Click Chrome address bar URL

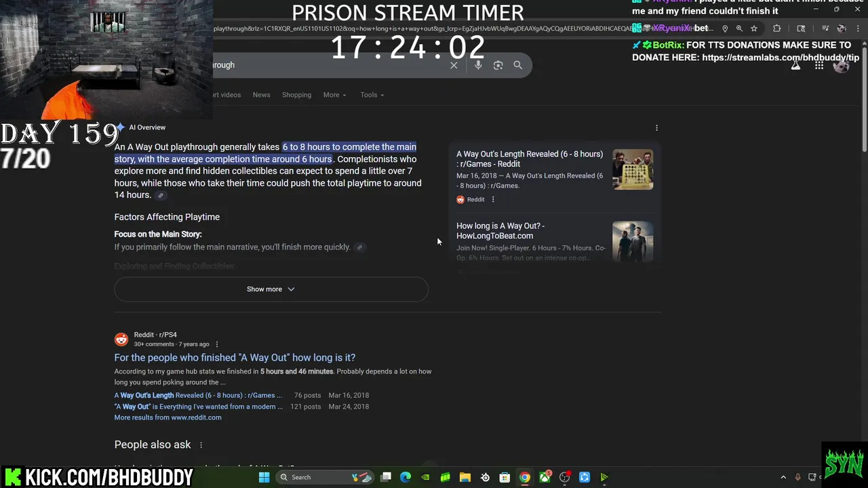(x=461, y=28)
